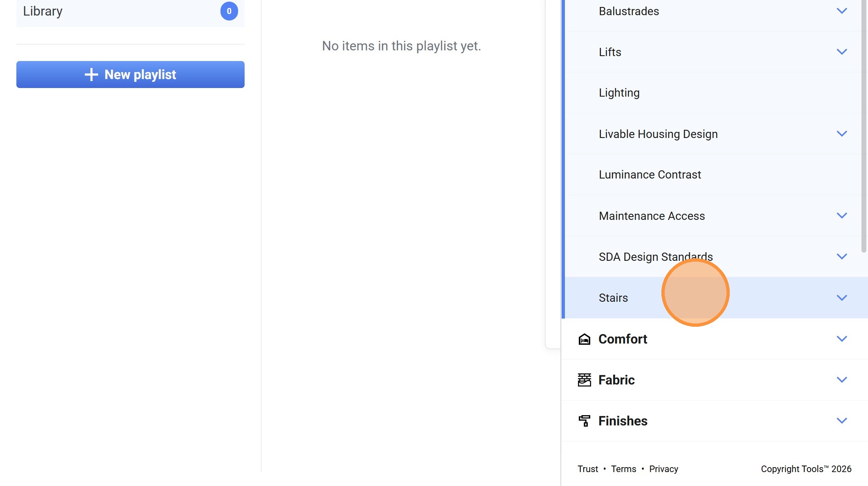Open the Privacy footer link
This screenshot has width=868, height=486.
(663, 469)
